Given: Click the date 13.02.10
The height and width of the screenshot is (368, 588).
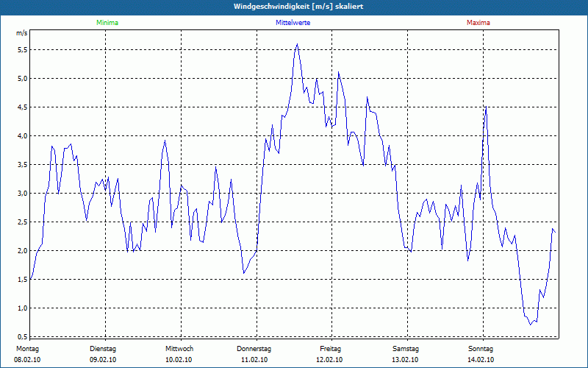Looking at the screenshot, I should pyautogui.click(x=405, y=360).
